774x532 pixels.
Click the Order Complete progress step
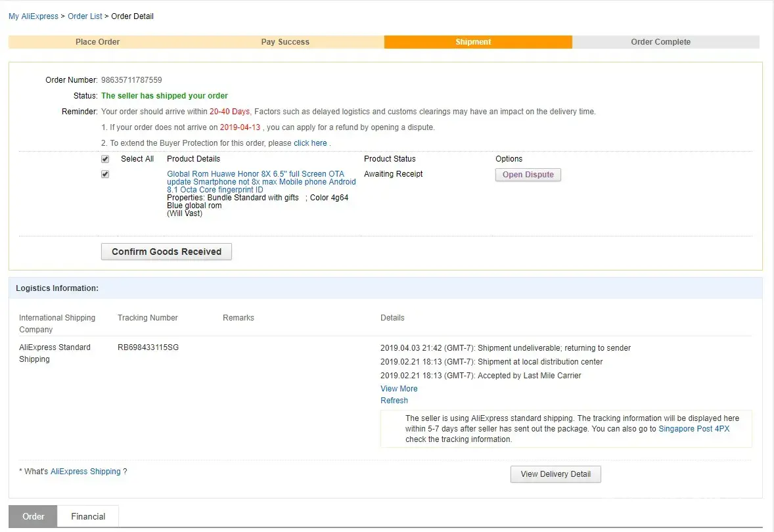(660, 42)
